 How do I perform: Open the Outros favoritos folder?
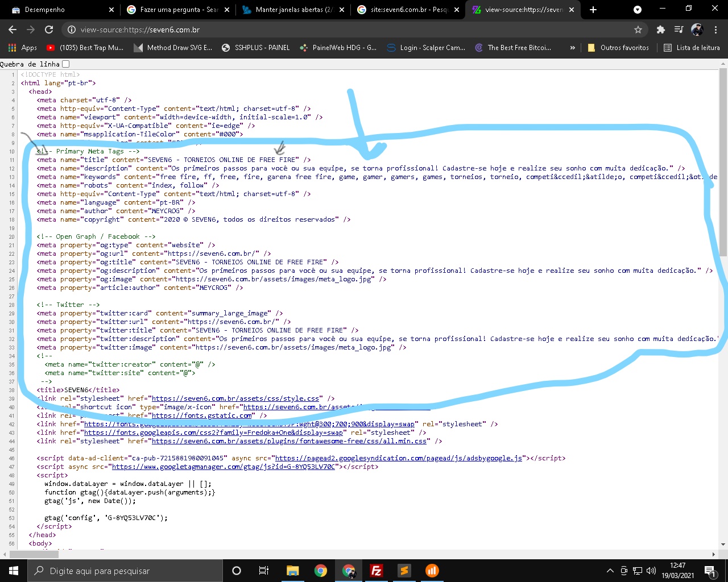tap(618, 48)
